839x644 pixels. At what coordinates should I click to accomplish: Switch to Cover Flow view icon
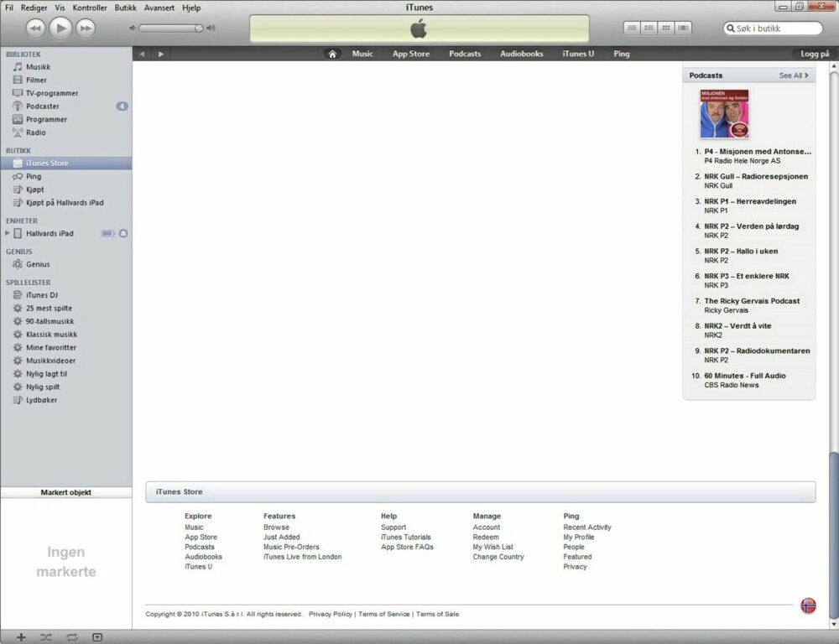point(683,28)
